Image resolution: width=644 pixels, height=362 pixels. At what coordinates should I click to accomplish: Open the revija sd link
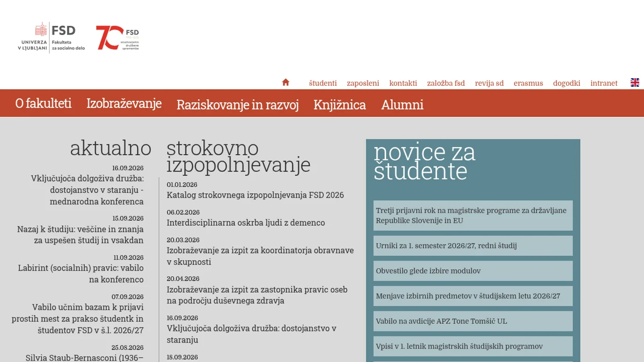pyautogui.click(x=489, y=83)
